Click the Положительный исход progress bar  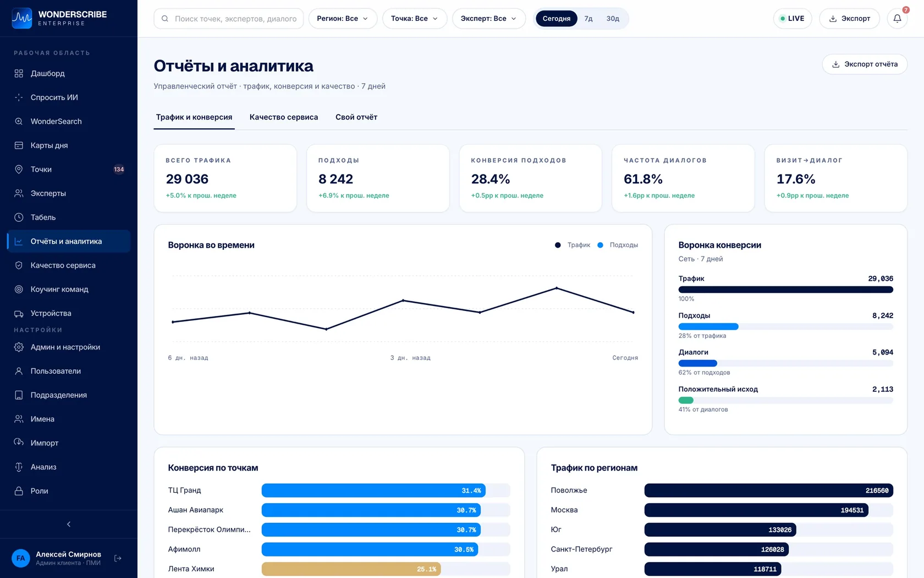(x=786, y=400)
